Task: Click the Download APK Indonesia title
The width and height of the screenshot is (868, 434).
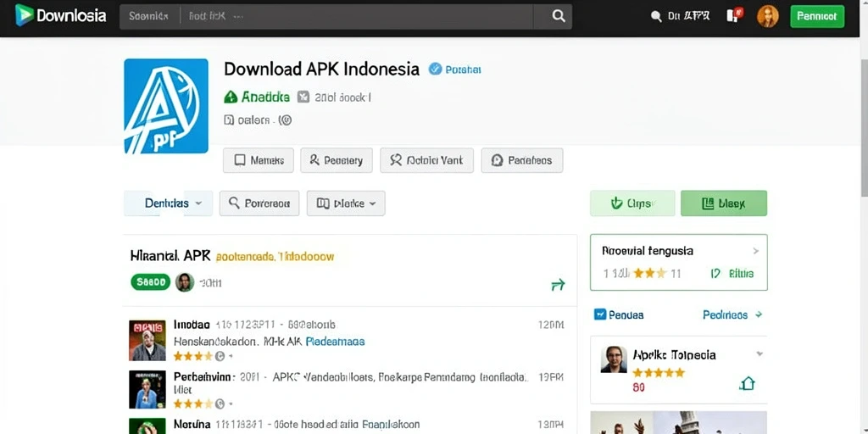Action: click(321, 70)
